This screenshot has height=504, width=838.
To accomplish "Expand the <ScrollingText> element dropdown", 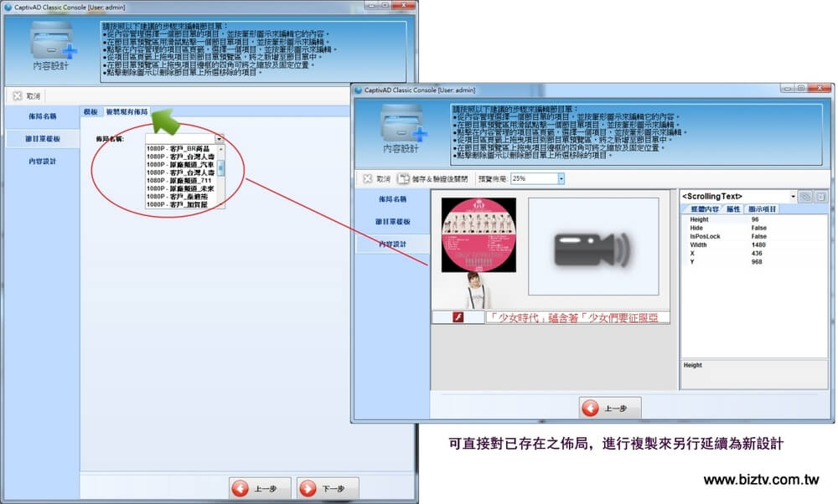I will pos(790,196).
